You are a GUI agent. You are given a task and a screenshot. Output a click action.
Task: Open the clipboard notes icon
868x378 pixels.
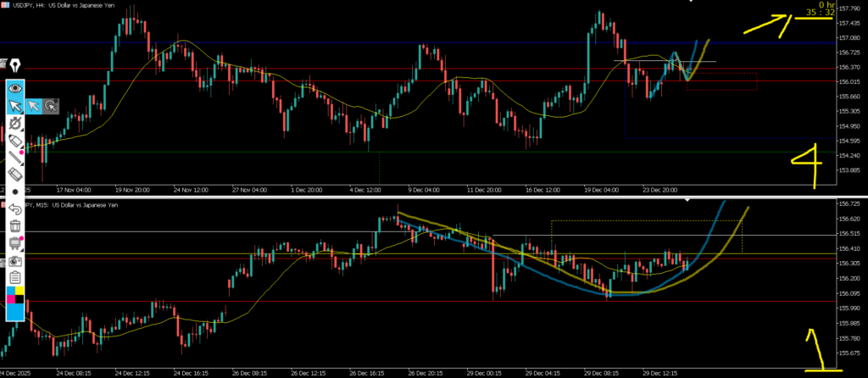click(x=14, y=277)
